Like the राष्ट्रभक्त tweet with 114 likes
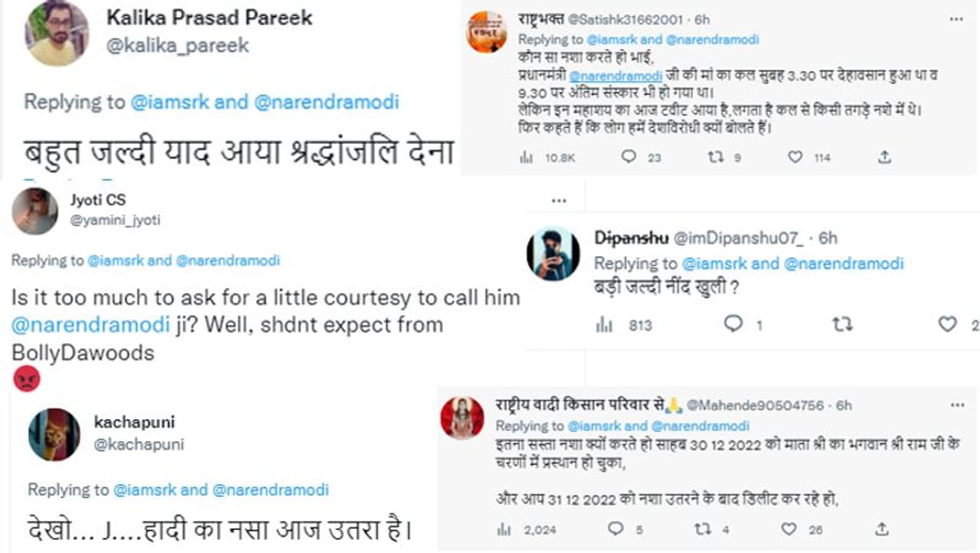The image size is (980, 553). click(795, 157)
